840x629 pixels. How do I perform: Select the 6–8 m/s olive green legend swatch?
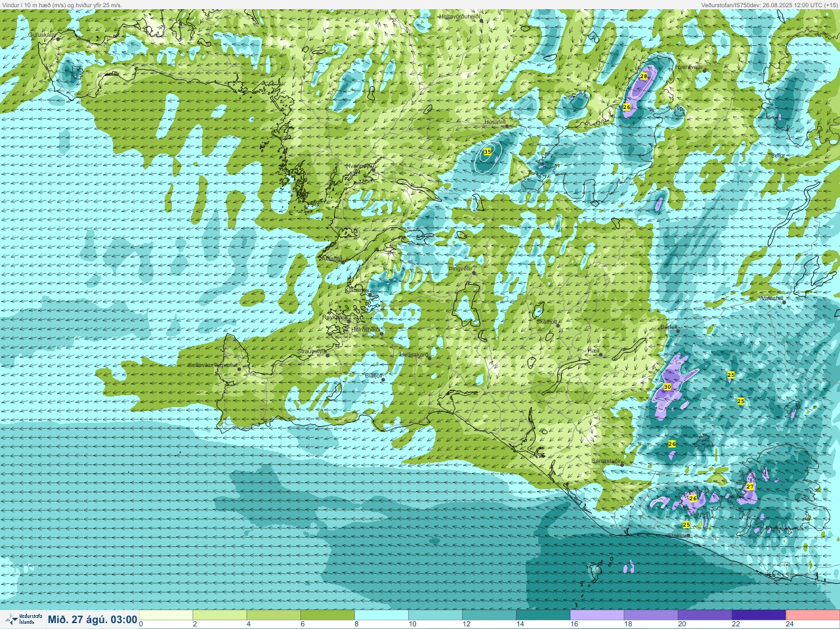[x=327, y=615]
